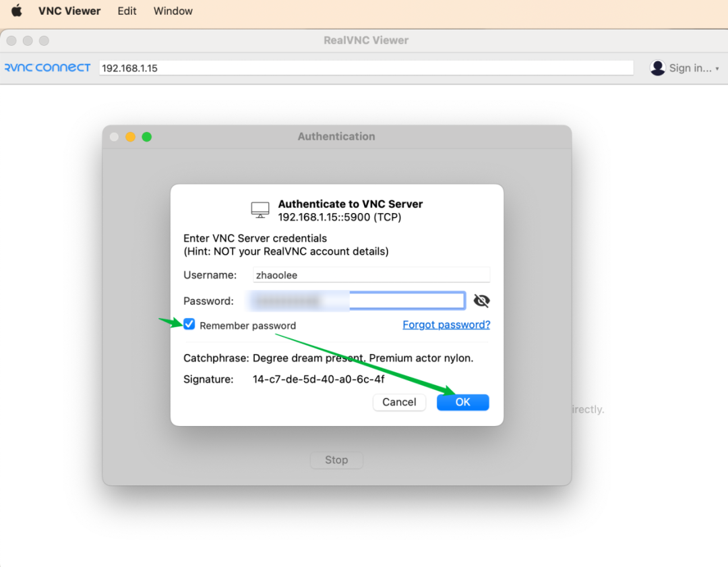Open the VNC Viewer application menu

click(69, 11)
